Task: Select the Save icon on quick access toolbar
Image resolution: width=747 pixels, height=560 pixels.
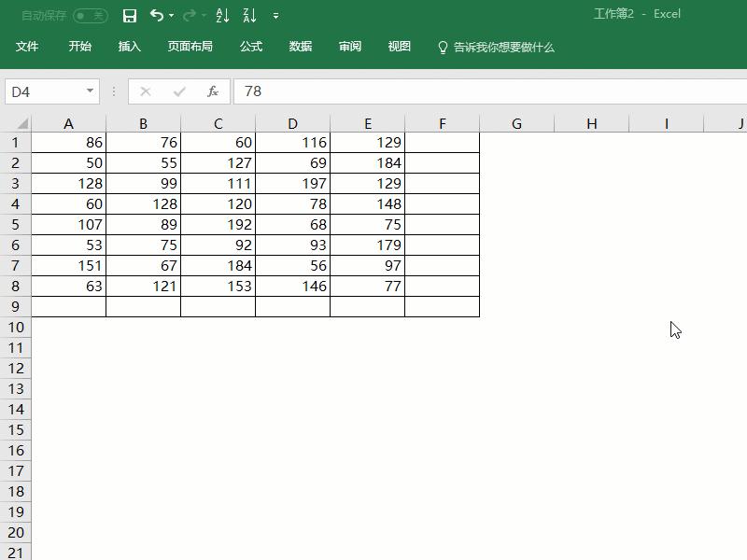Action: 130,16
